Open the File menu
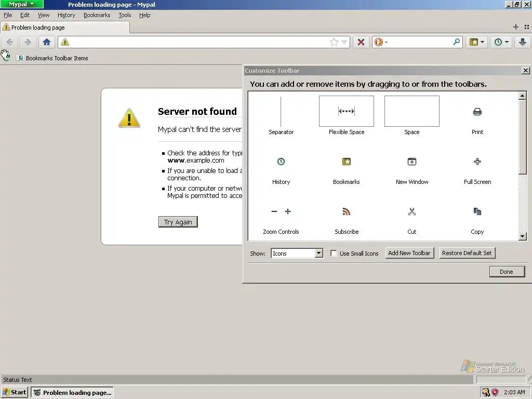532x399 pixels. [8, 15]
